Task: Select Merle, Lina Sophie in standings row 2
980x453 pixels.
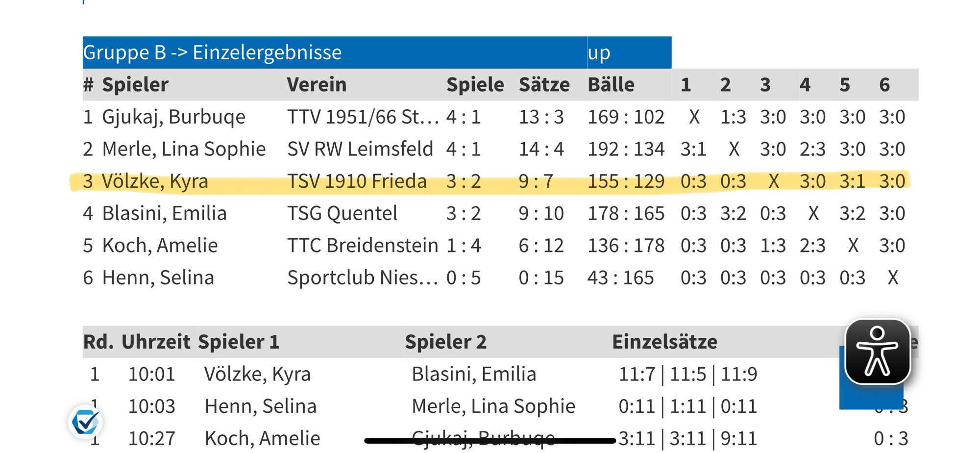Action: [184, 149]
